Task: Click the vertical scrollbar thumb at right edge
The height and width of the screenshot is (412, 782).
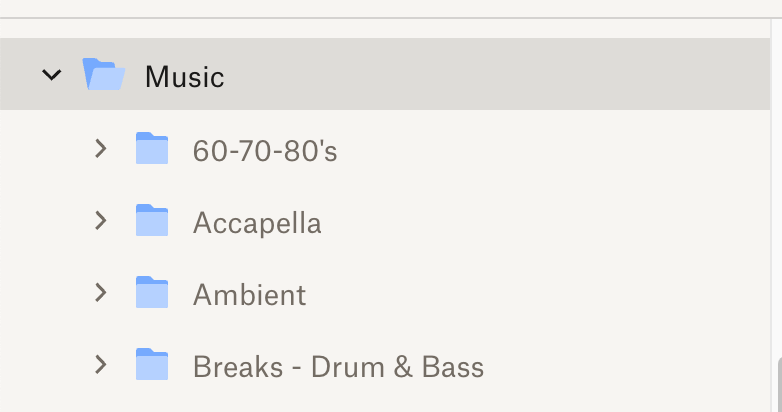Action: 778,385
